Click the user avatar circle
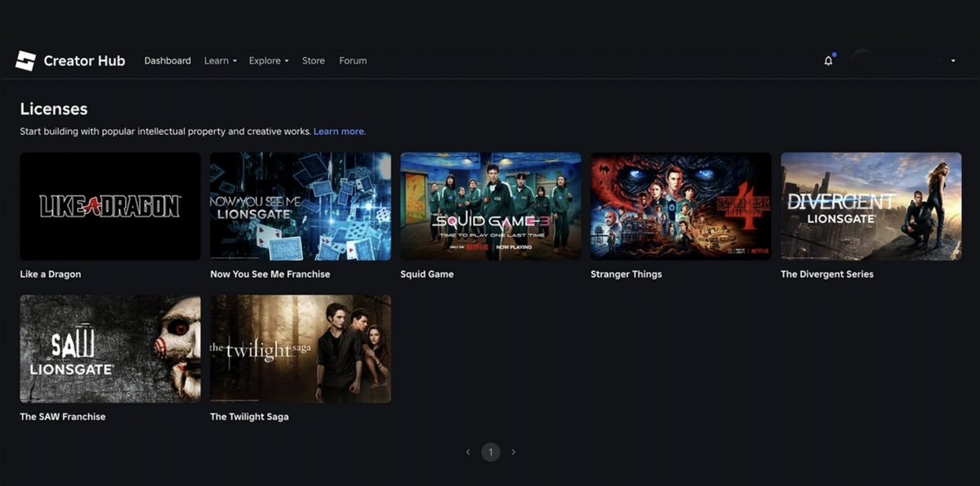Screen dimensions: 980x486 [862, 60]
